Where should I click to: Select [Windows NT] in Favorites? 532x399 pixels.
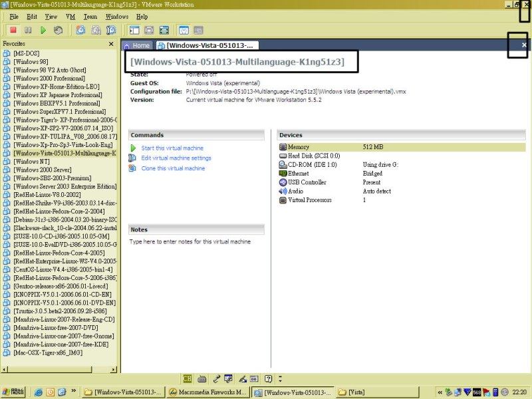point(31,161)
